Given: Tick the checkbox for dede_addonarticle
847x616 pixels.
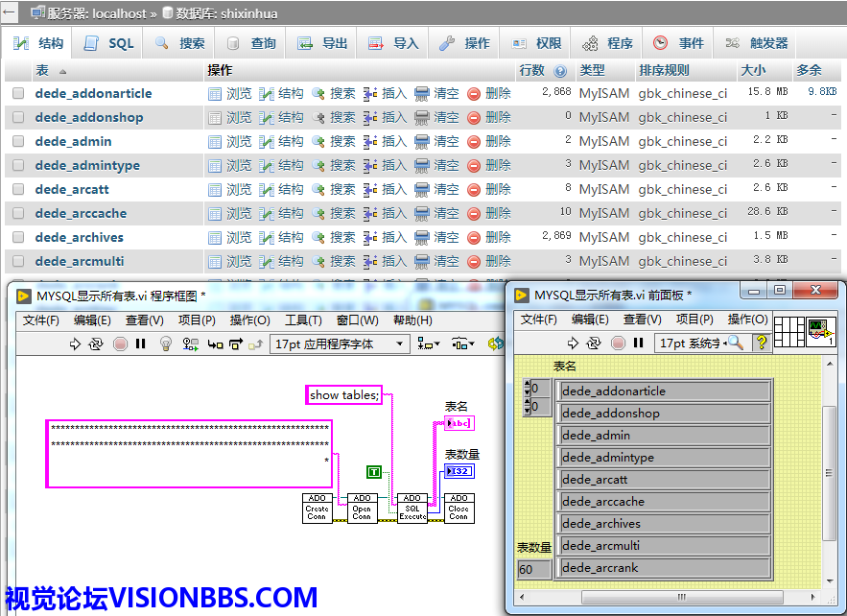Looking at the screenshot, I should tap(18, 93).
